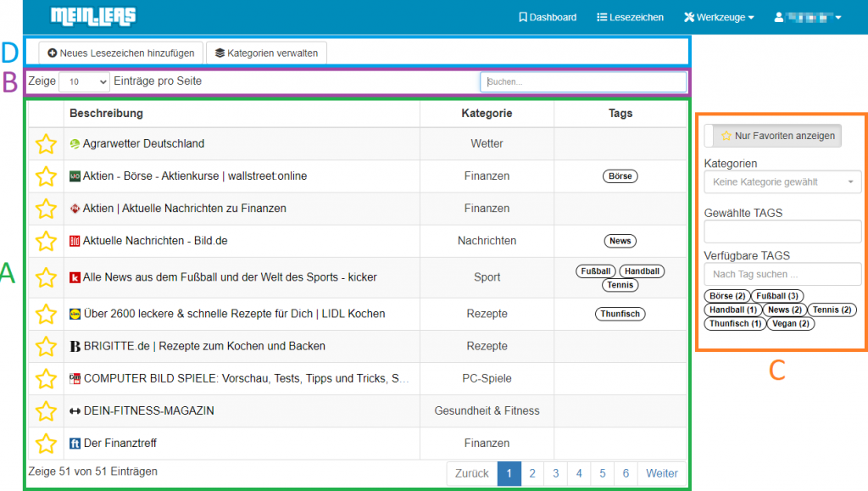Click the Agrarwetter Deutschland favicon
This screenshot has height=491, width=868.
(75, 144)
